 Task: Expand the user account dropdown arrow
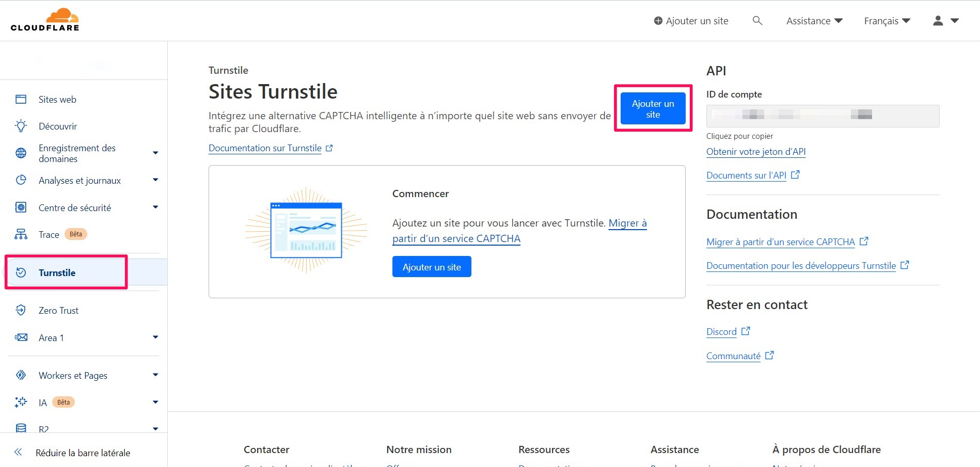(x=955, y=21)
